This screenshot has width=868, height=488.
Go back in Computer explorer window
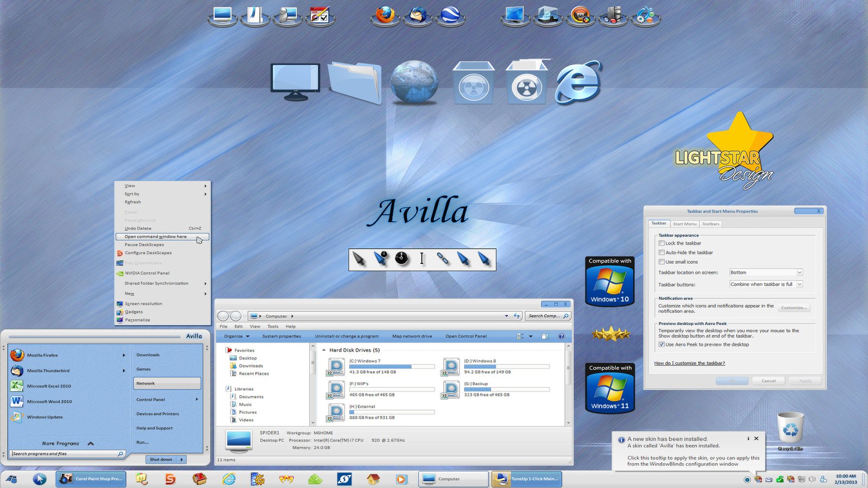click(223, 316)
